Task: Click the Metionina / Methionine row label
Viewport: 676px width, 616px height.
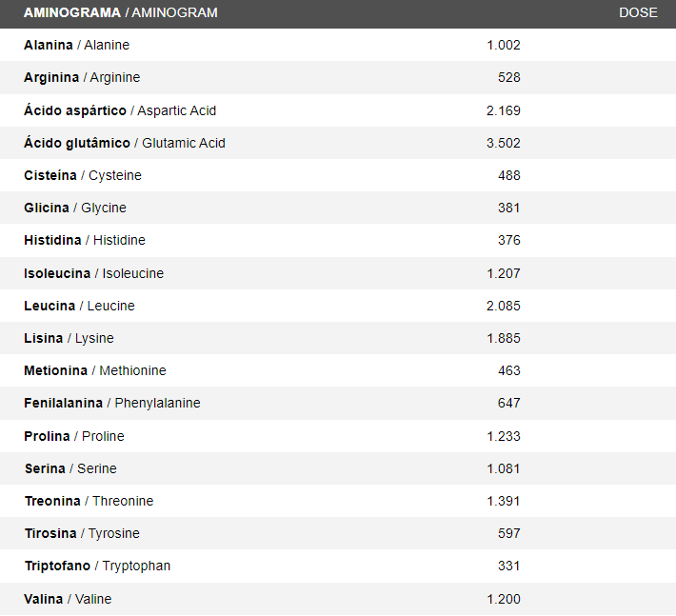Action: 95,370
